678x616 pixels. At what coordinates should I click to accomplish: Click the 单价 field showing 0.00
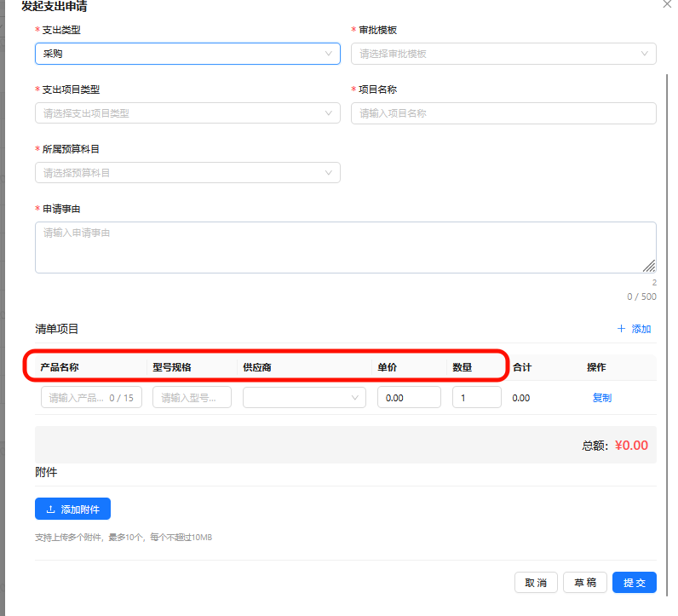409,398
